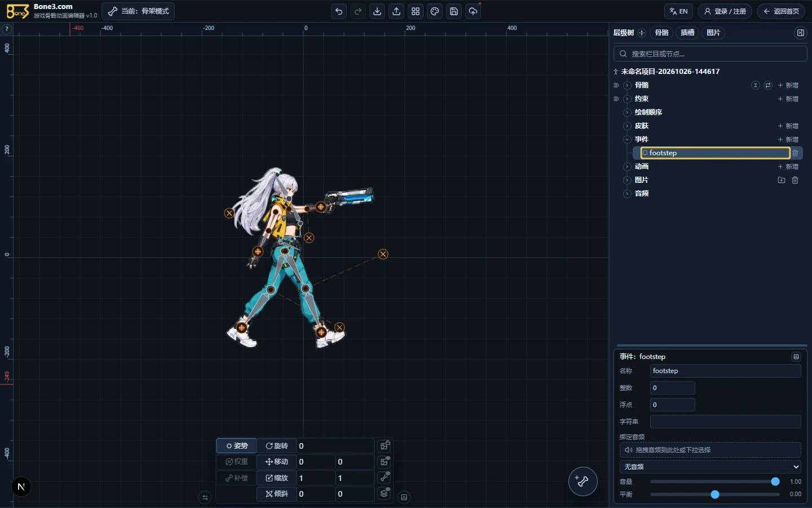Expand the 绘制顺序 tree node

tap(627, 112)
